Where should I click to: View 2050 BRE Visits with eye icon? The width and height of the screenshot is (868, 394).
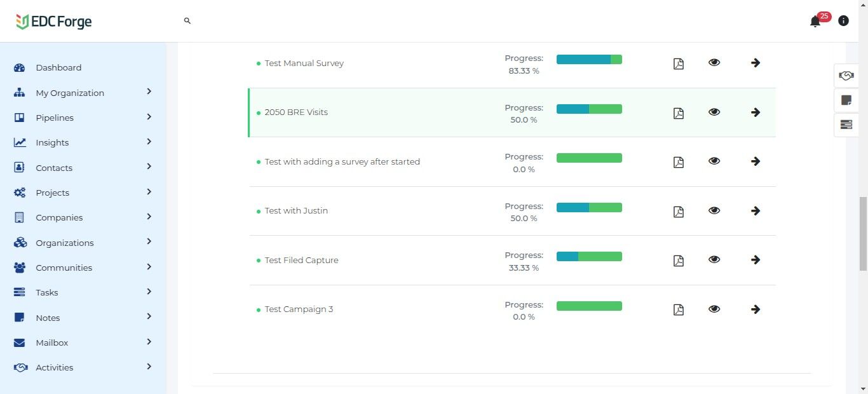pyautogui.click(x=714, y=112)
